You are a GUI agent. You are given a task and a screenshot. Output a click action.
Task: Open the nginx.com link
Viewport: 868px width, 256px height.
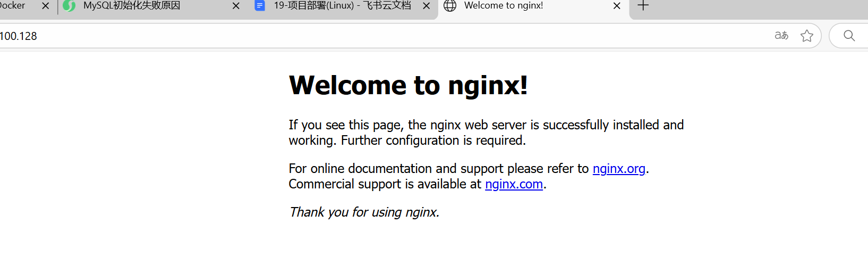pos(514,184)
